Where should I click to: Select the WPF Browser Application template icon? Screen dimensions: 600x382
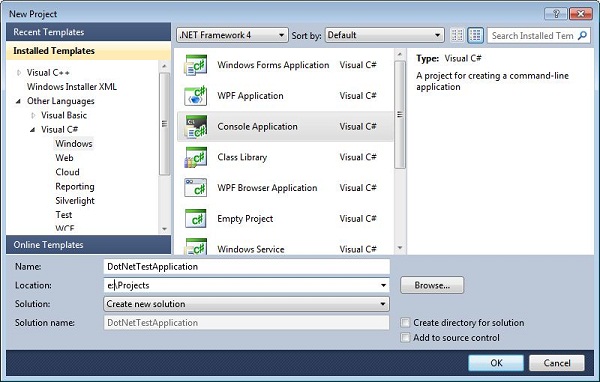[196, 188]
